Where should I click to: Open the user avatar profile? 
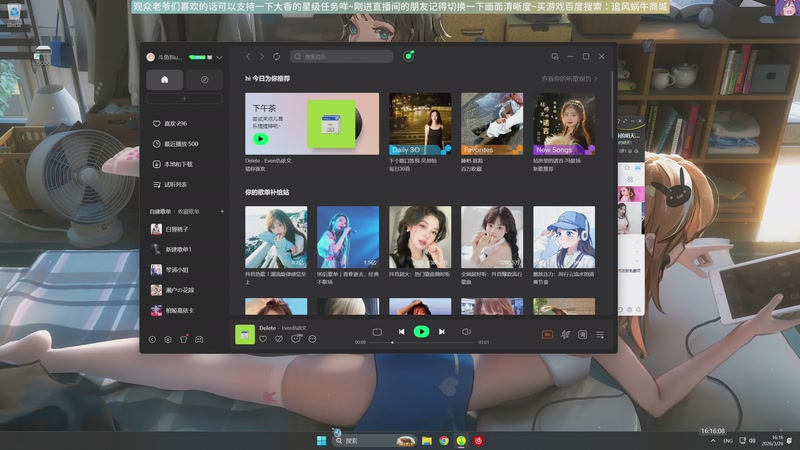tap(151, 57)
